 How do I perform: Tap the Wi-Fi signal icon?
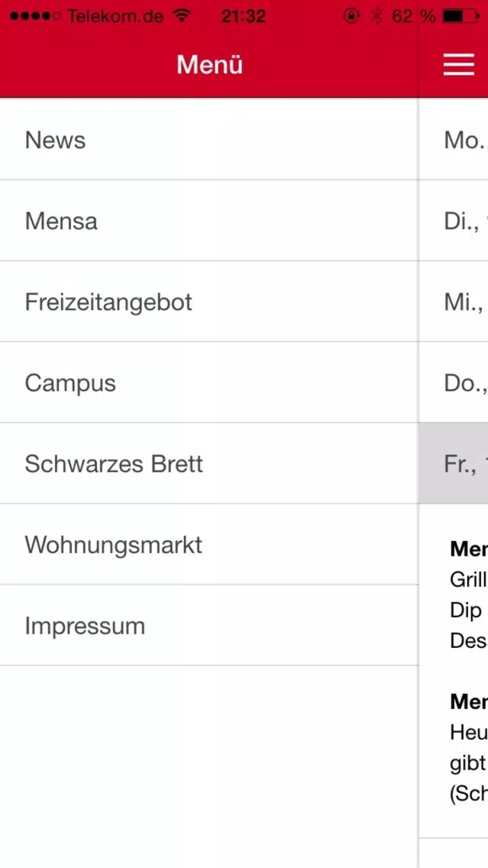(x=182, y=16)
